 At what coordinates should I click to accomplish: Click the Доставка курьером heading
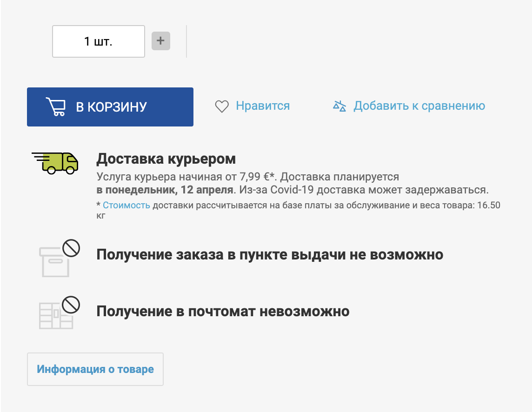166,159
